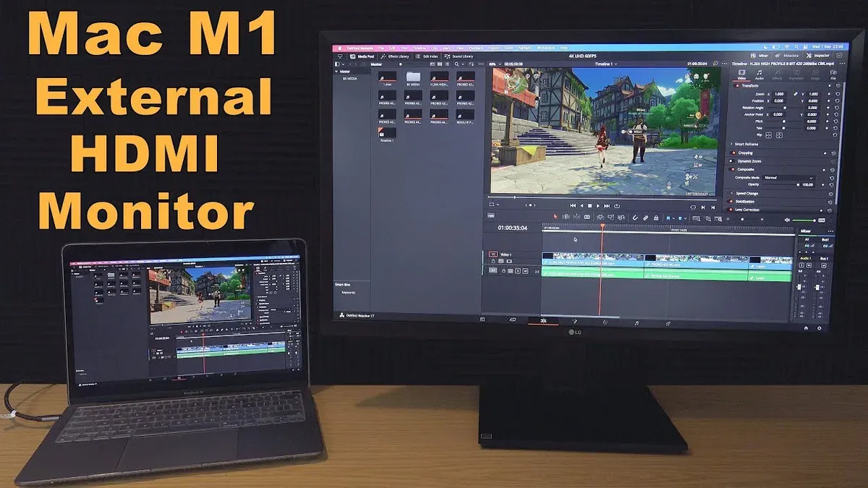Mute Audio 1 track with M button
Image resolution: width=868 pixels, height=488 pixels.
(x=525, y=271)
